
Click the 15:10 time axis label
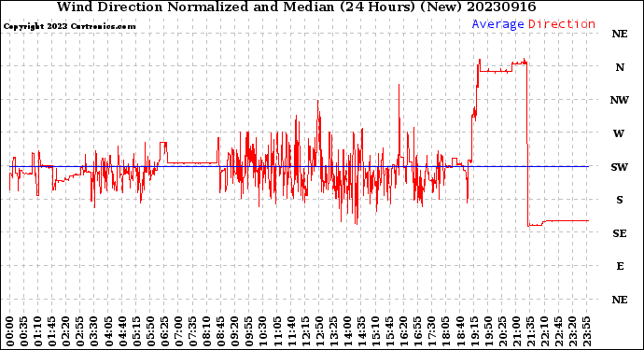[375, 331]
